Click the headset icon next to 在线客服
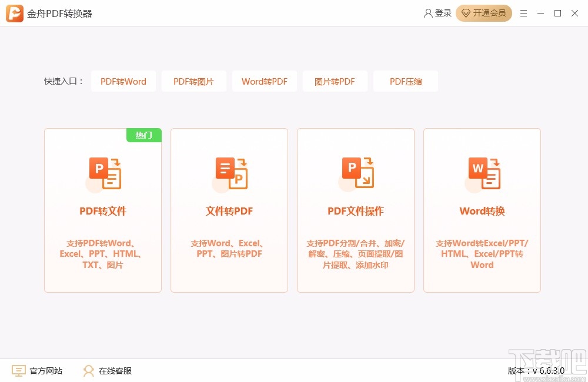 (88, 371)
